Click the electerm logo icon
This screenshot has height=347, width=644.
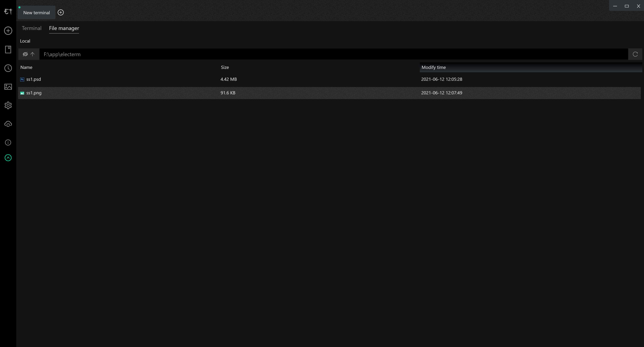pos(8,12)
